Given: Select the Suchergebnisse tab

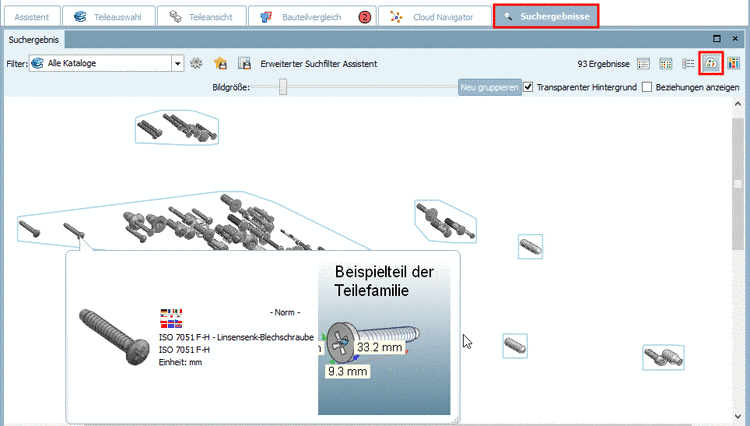Looking at the screenshot, I should coord(546,16).
